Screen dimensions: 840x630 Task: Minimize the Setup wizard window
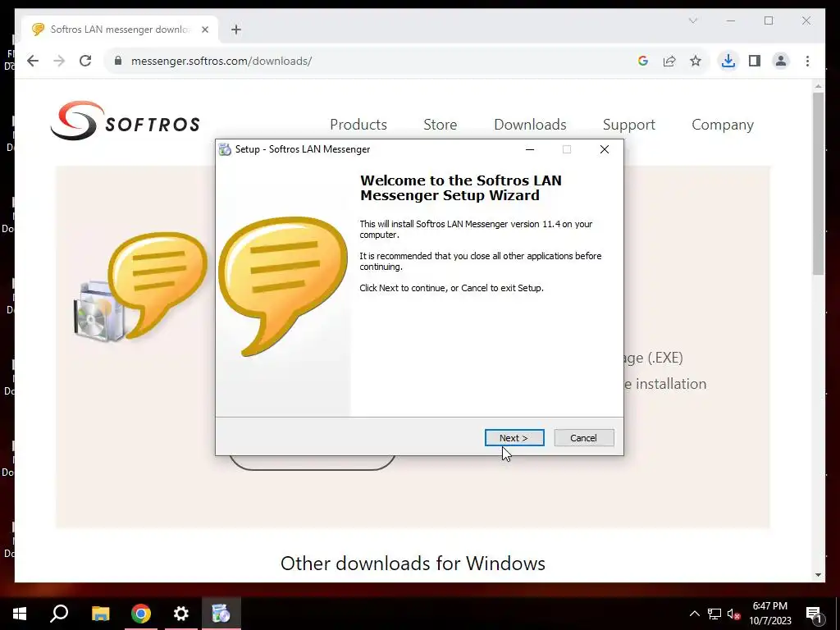pos(530,149)
